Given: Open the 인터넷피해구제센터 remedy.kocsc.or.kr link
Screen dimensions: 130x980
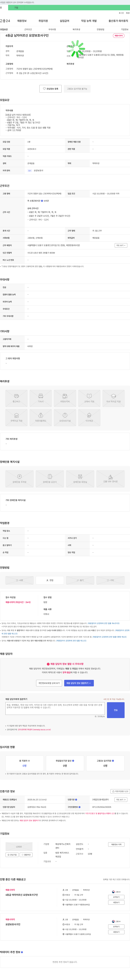Looking at the screenshot, I should (x=34, y=730).
